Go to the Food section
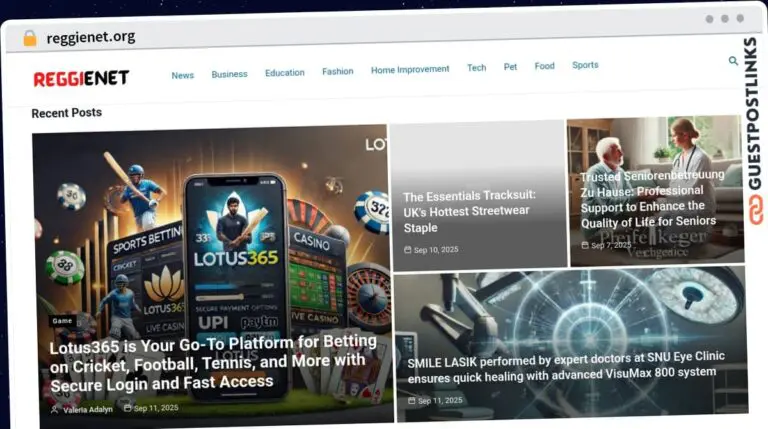Screen dimensions: 768x429 pos(545,66)
